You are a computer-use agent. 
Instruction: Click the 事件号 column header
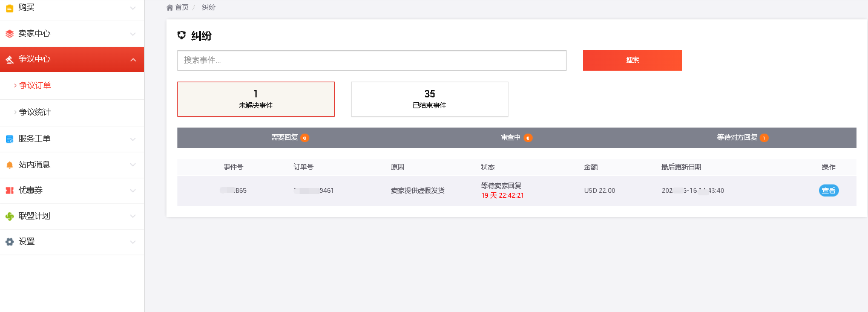coord(233,167)
